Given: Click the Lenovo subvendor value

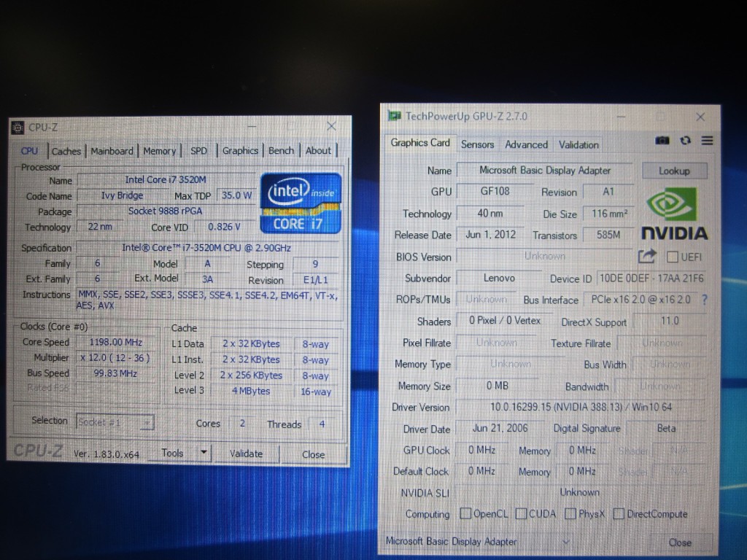Looking at the screenshot, I should (x=499, y=278).
